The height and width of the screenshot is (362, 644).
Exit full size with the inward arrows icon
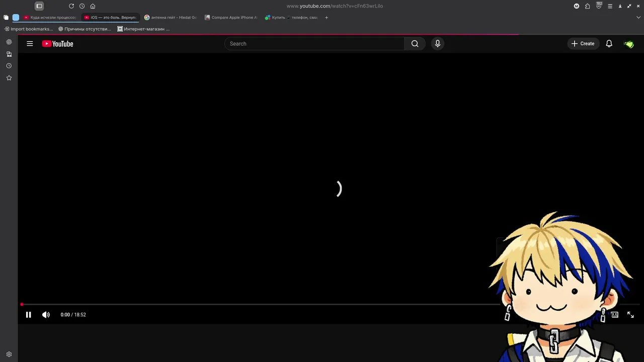(x=629, y=6)
